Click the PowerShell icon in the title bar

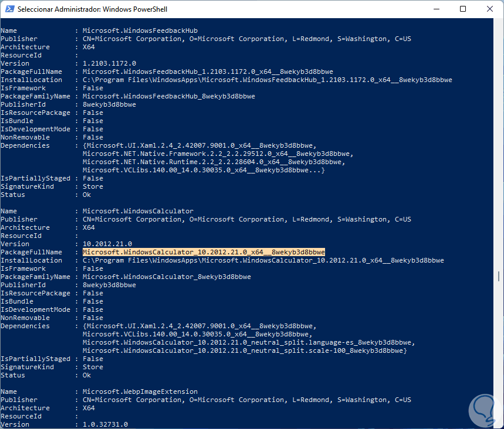click(x=9, y=9)
